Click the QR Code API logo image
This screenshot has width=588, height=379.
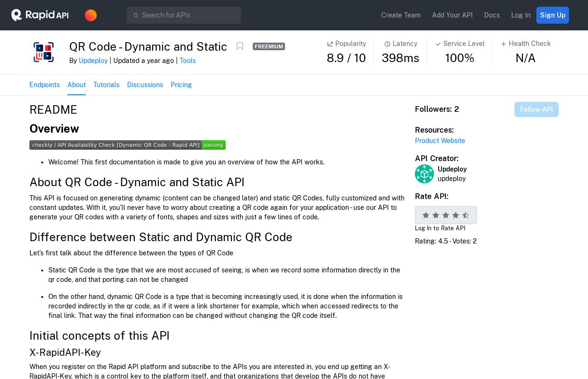44,52
